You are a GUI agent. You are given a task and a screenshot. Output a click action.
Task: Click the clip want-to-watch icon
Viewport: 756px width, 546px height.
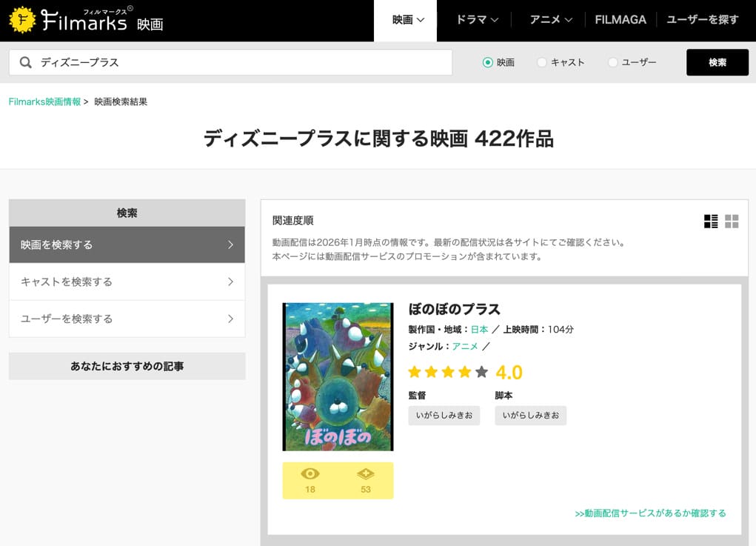pyautogui.click(x=366, y=474)
